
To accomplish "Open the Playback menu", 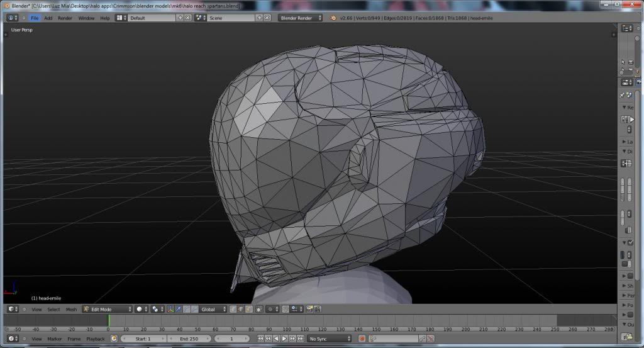I will tap(96, 339).
